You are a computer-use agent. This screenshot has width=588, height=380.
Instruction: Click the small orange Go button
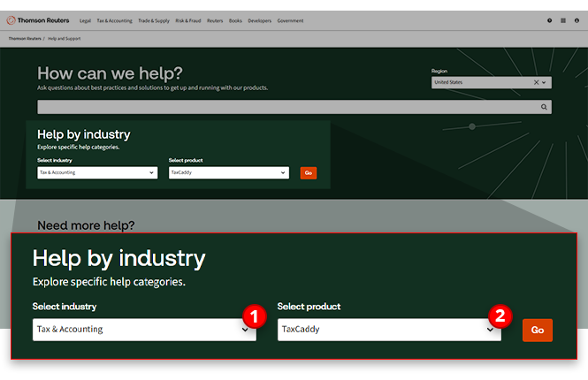coord(309,172)
